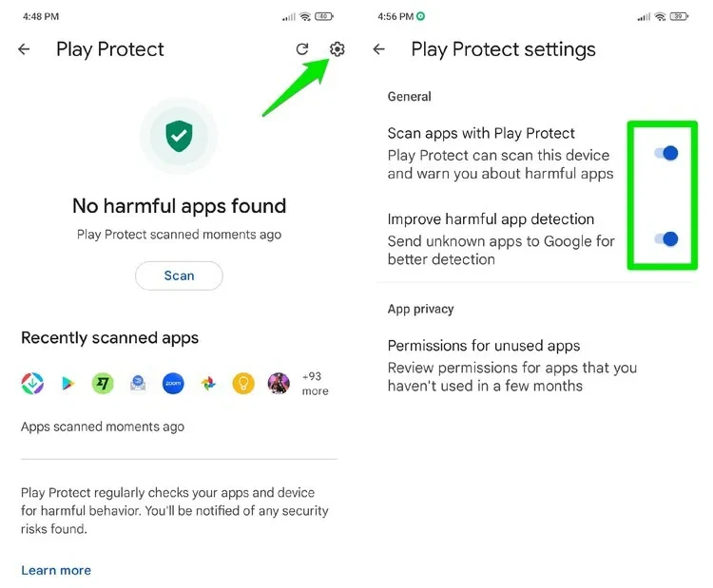
Task: Select the green 7 app icon
Action: tap(103, 384)
